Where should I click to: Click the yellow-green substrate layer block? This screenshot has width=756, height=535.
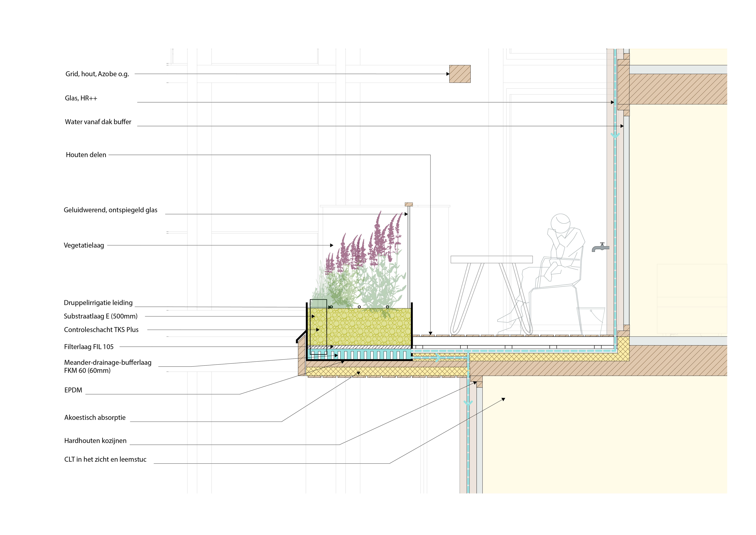(x=360, y=327)
